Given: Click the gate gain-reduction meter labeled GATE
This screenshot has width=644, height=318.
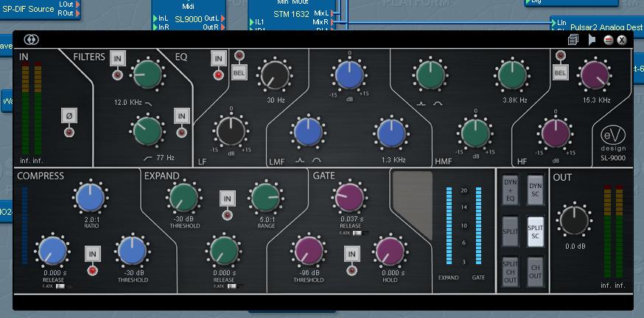Looking at the screenshot, I should click(x=478, y=226).
